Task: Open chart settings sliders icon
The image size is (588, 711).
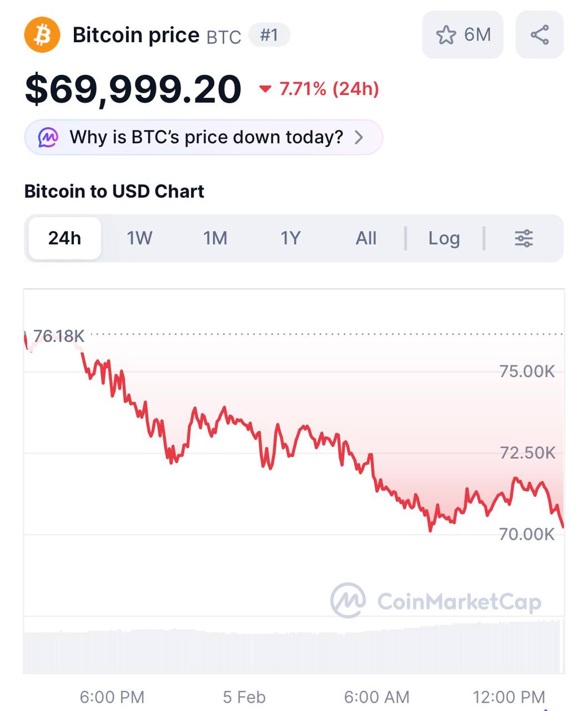Action: [524, 238]
